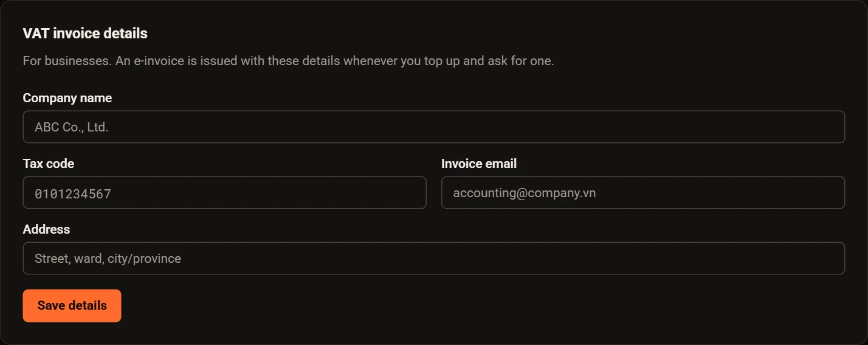Click the "For businesses" description text
The height and width of the screenshot is (345, 868).
289,61
